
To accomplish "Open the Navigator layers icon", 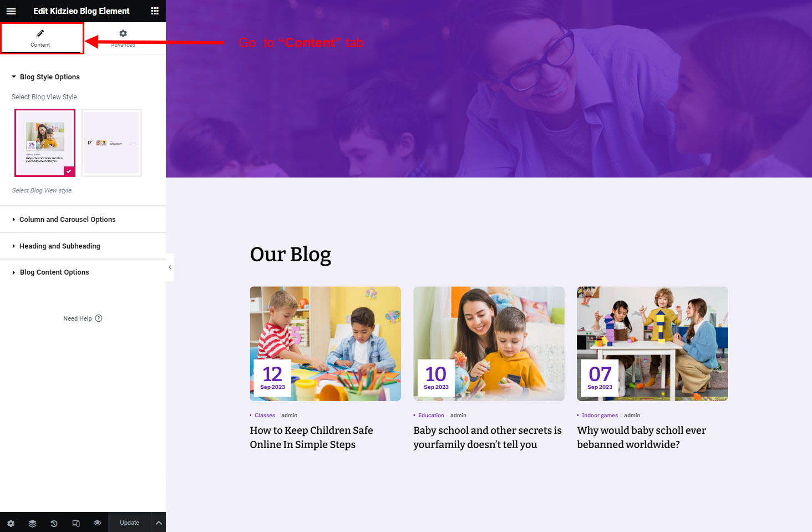I will point(32,523).
